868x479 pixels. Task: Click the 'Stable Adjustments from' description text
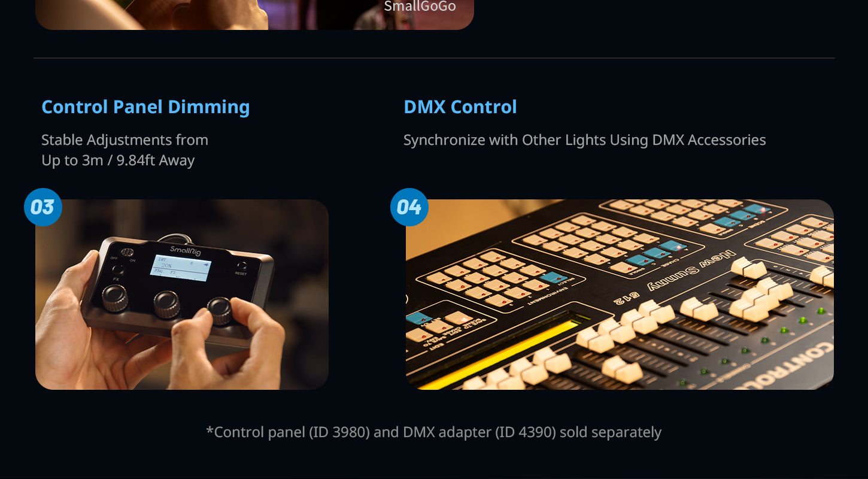[x=125, y=140]
